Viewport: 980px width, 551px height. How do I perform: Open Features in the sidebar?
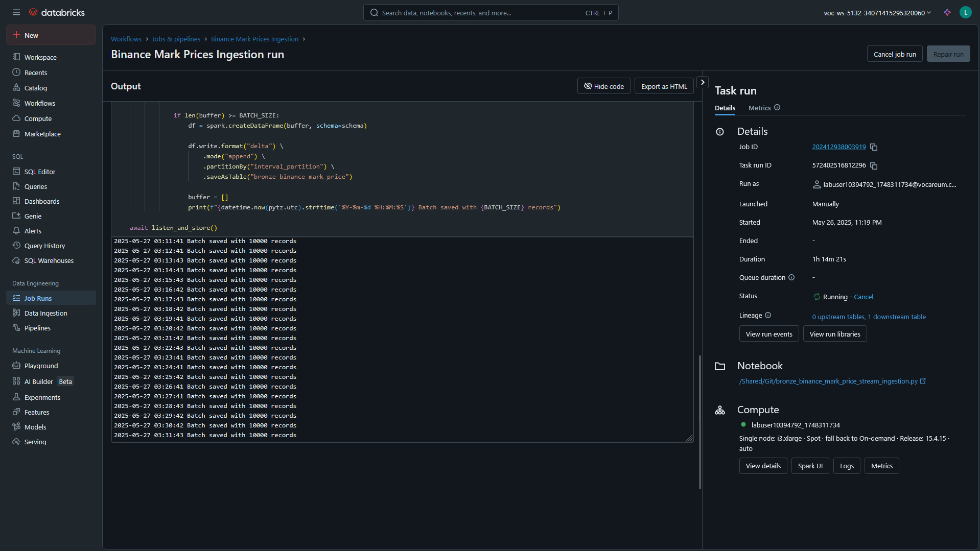[51, 412]
